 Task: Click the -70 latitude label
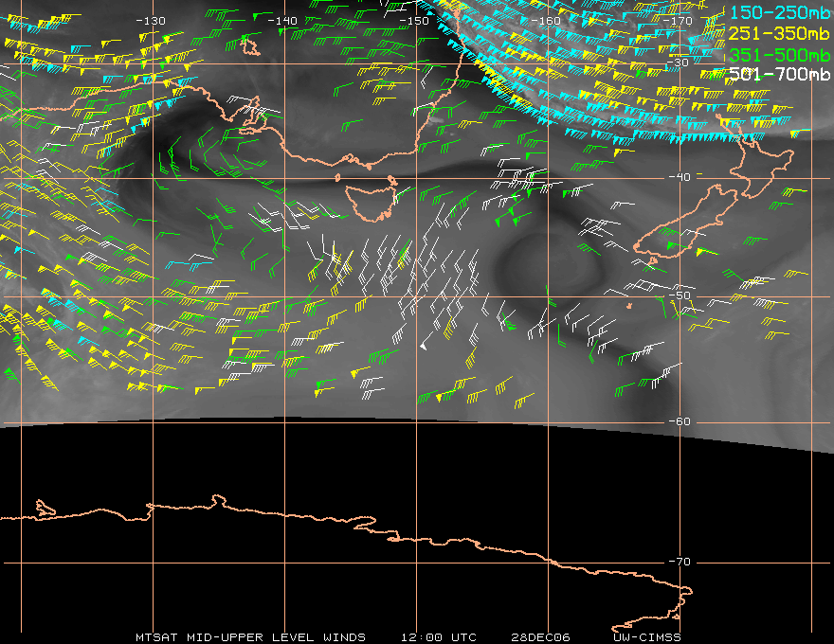tap(680, 562)
